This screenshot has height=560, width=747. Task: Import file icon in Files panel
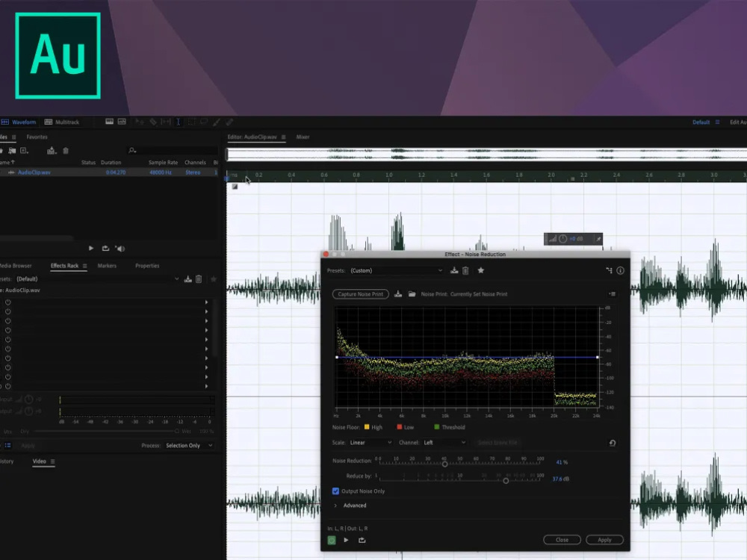[12, 151]
